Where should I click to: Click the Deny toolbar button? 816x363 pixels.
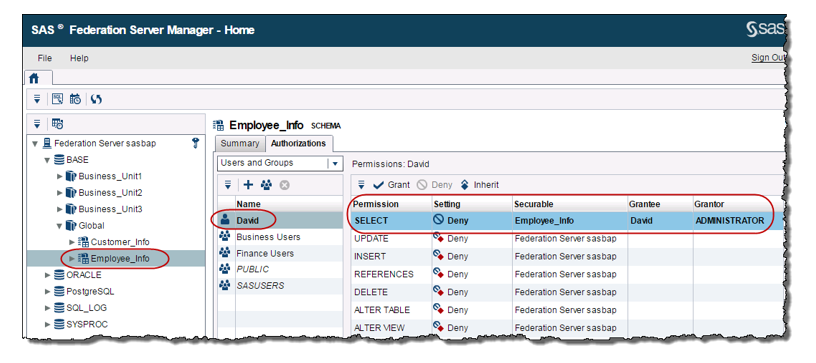click(435, 185)
